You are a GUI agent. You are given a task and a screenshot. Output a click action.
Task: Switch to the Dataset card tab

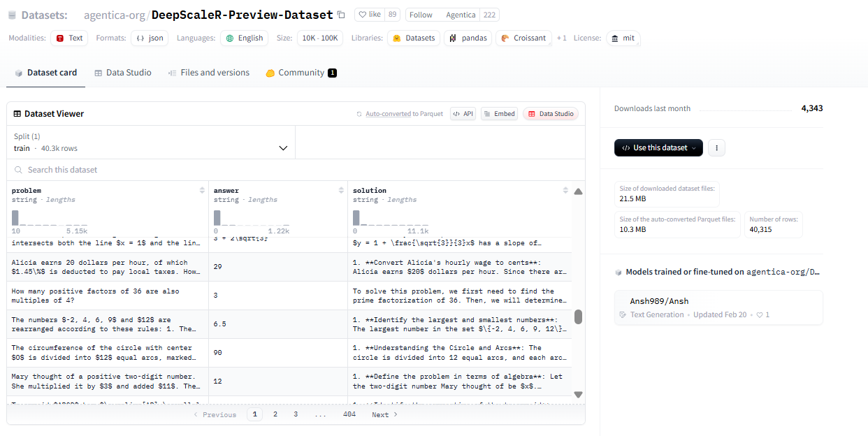click(46, 73)
